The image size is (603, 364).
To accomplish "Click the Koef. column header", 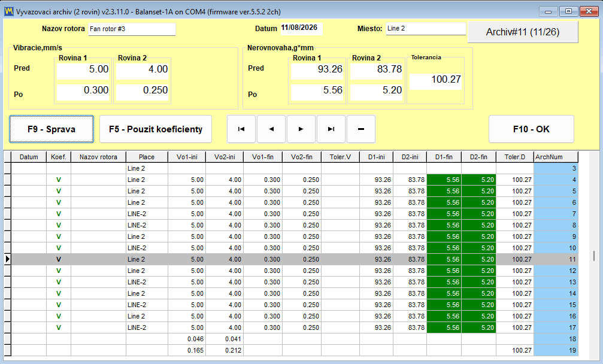I will (59, 157).
